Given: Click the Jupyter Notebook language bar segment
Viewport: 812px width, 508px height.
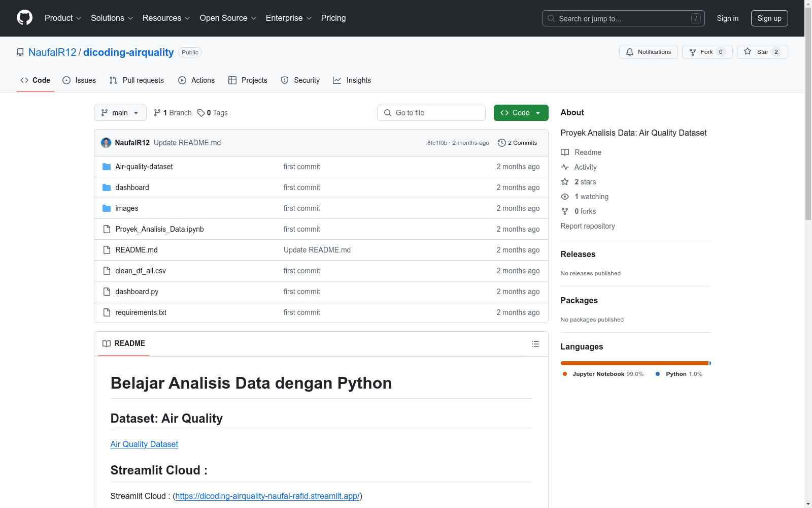Looking at the screenshot, I should [634, 363].
